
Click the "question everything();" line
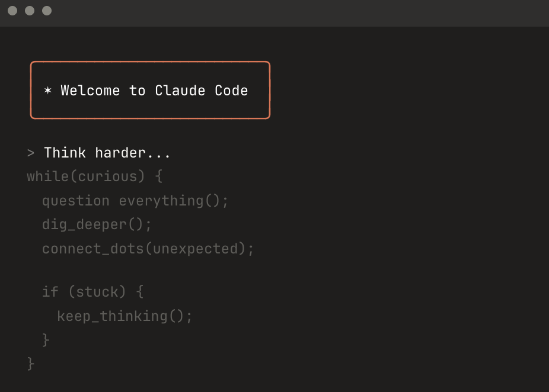[135, 201]
